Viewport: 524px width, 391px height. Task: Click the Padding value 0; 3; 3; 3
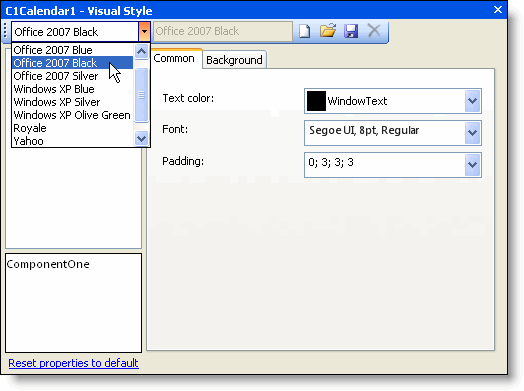tap(331, 162)
